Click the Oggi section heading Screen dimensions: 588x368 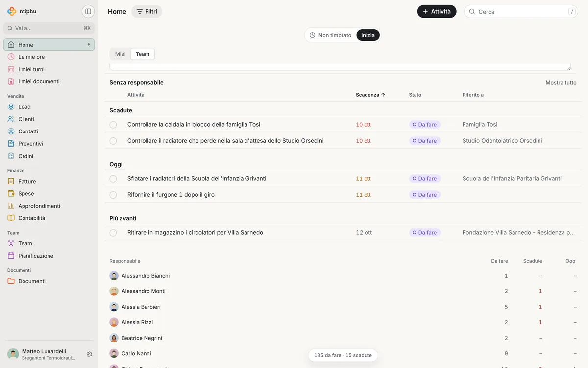(116, 164)
